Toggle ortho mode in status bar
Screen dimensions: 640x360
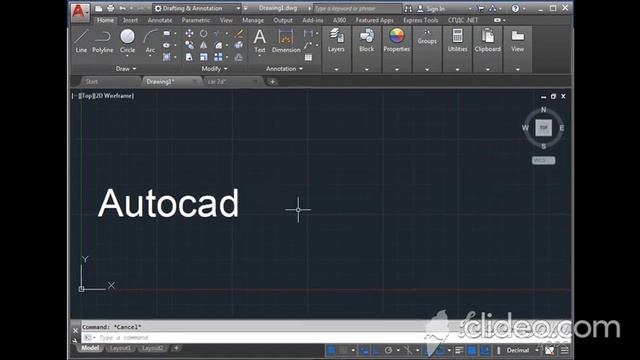pos(376,350)
